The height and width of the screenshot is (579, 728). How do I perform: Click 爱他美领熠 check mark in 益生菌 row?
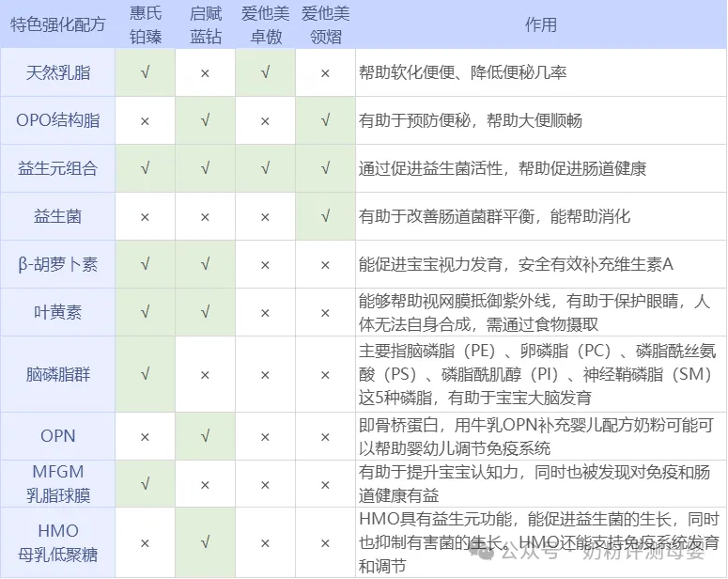coord(325,216)
